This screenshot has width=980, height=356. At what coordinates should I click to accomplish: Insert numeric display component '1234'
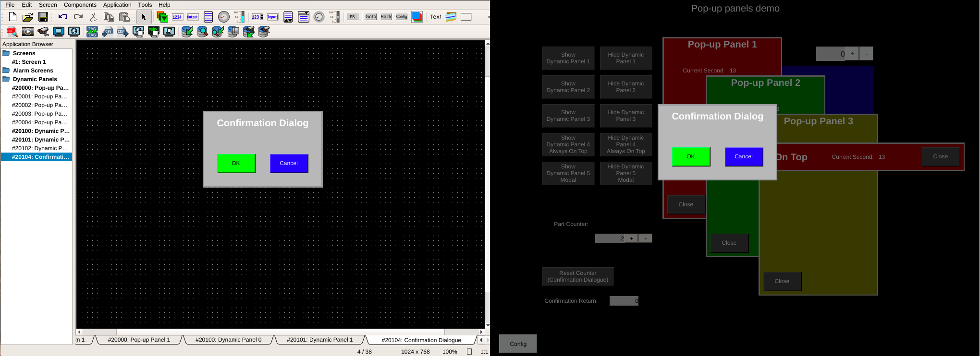(177, 17)
